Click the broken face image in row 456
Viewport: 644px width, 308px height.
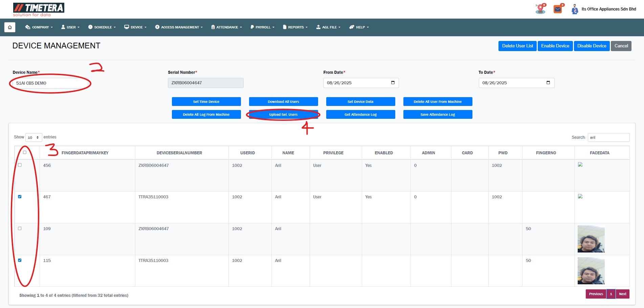580,165
